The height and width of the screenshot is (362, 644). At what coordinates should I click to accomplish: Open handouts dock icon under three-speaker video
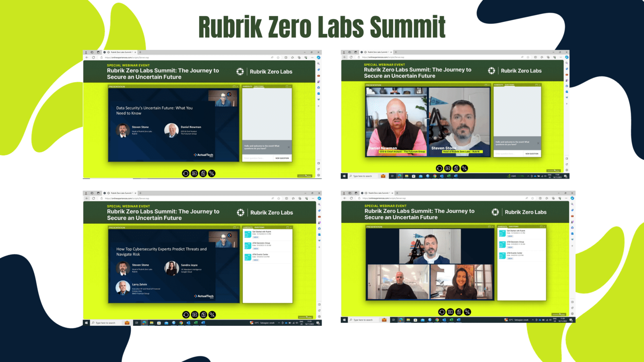tap(459, 312)
